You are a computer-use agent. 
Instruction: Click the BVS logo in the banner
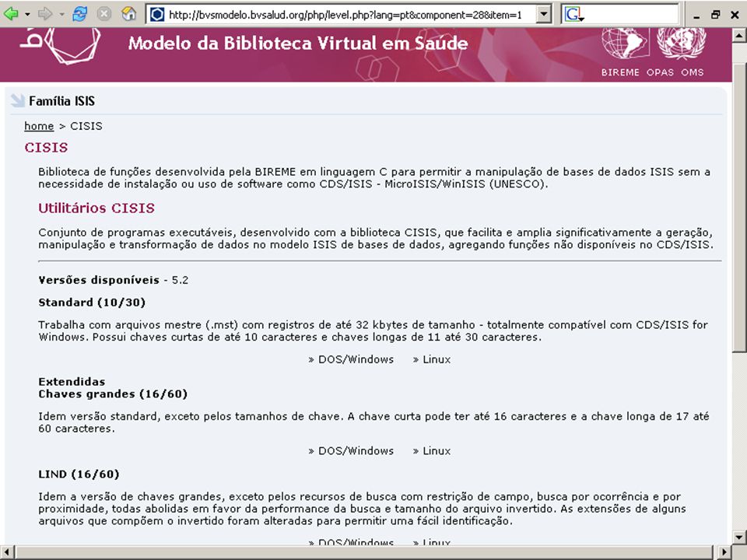(60, 45)
